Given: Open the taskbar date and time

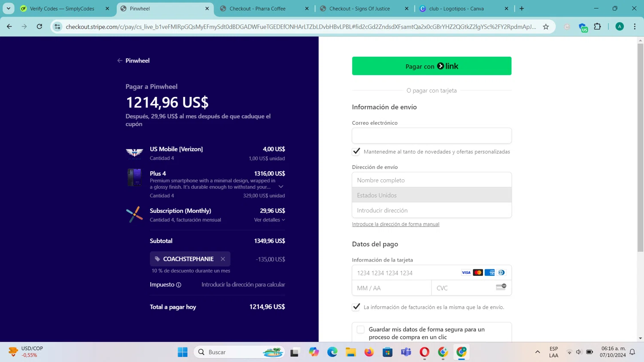Looking at the screenshot, I should pos(613,352).
